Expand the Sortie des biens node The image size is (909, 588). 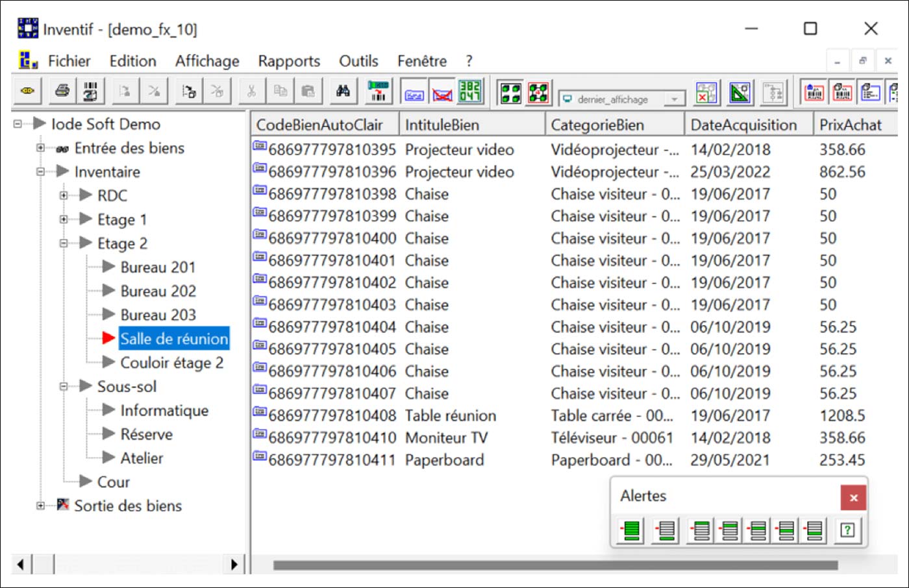point(40,506)
